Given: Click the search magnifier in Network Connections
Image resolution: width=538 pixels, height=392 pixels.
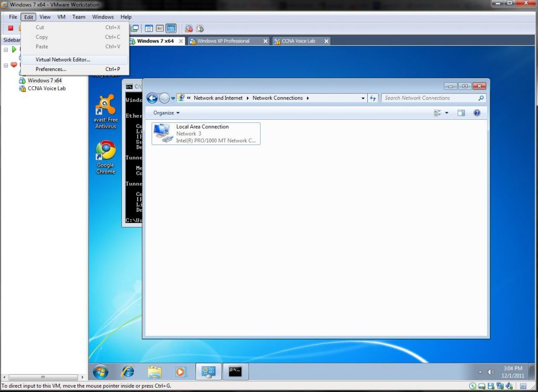Looking at the screenshot, I should tap(481, 98).
